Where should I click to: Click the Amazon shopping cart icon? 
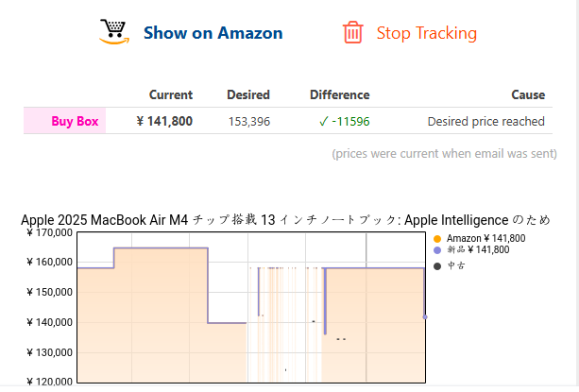[113, 32]
